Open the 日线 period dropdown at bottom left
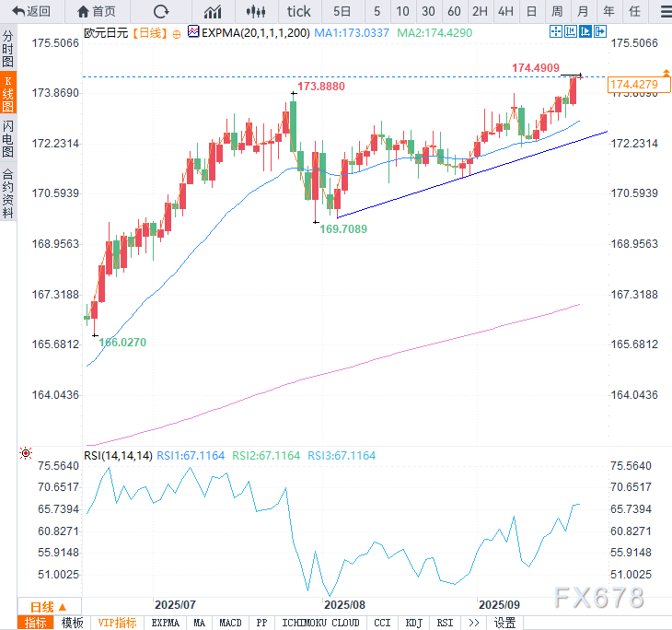This screenshot has width=672, height=630. [x=48, y=607]
